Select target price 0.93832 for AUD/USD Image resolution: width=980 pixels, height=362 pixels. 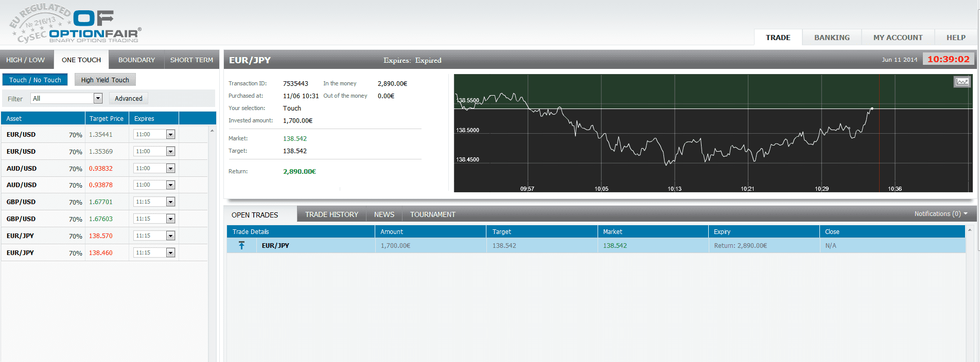pyautogui.click(x=101, y=169)
